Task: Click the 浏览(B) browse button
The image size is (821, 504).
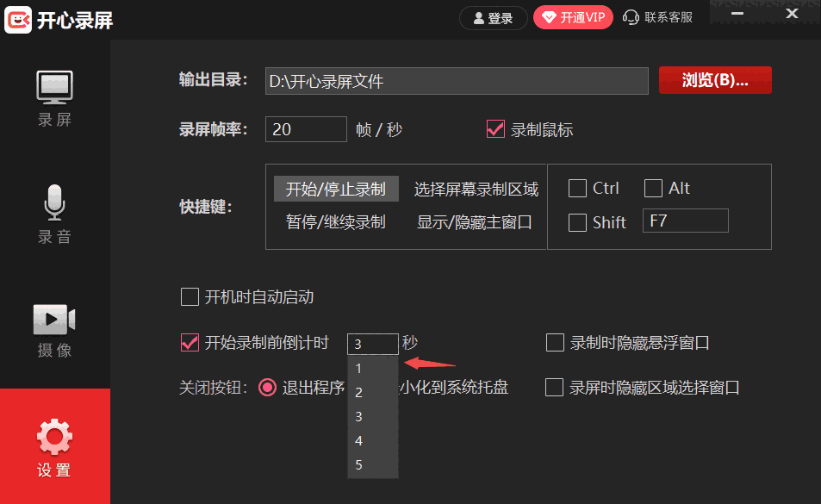Action: coord(715,80)
